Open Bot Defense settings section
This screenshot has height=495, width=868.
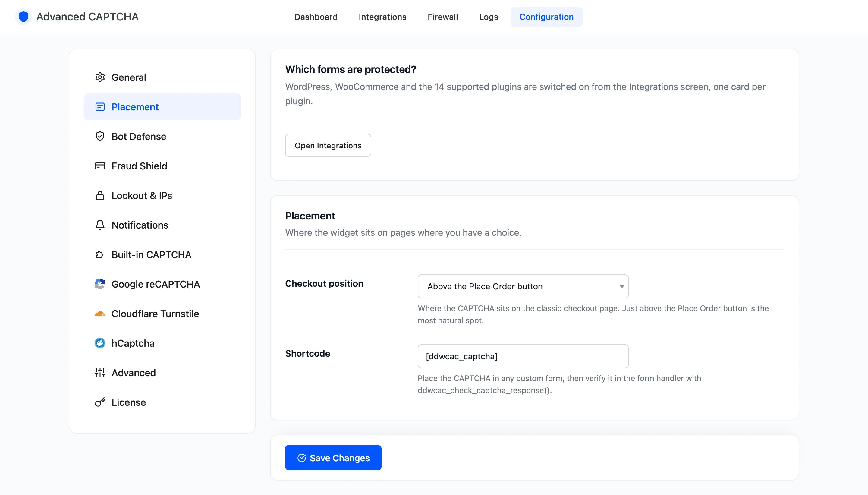point(162,136)
